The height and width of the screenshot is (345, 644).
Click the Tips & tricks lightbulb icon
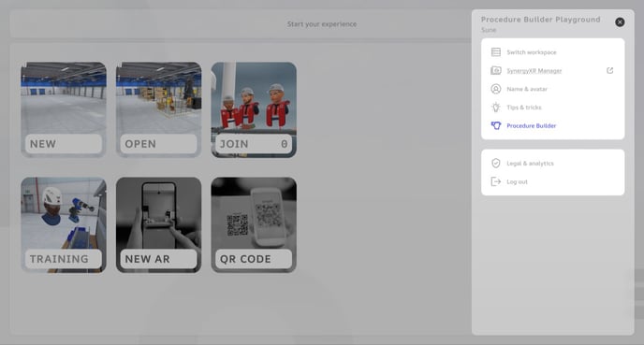[496, 108]
